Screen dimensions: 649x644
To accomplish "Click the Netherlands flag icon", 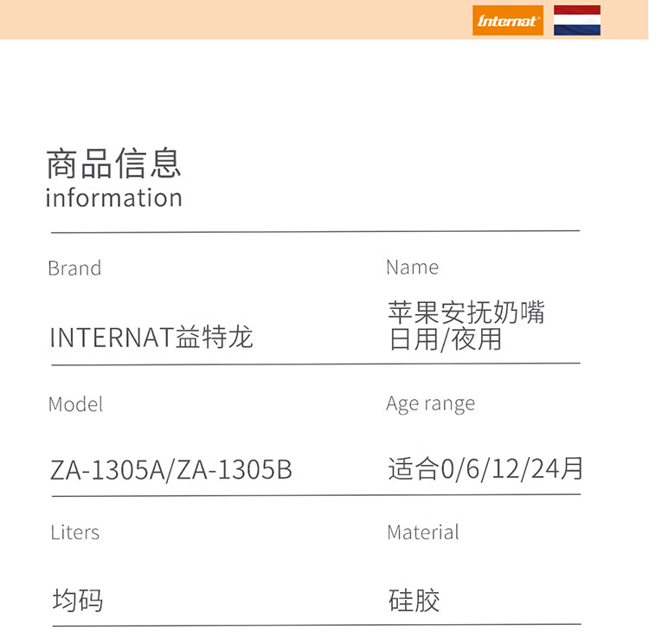I will (x=577, y=20).
